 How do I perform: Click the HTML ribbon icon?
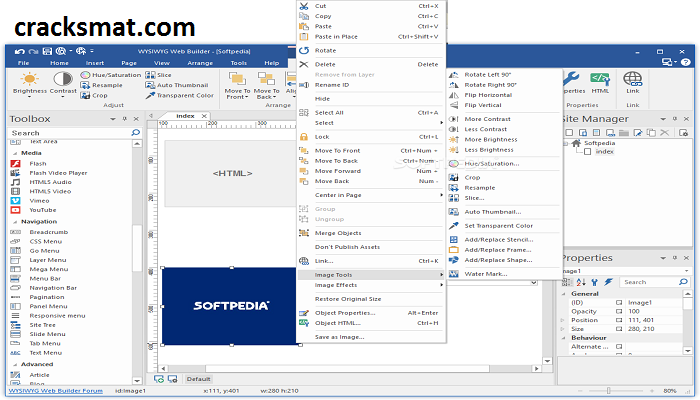600,79
